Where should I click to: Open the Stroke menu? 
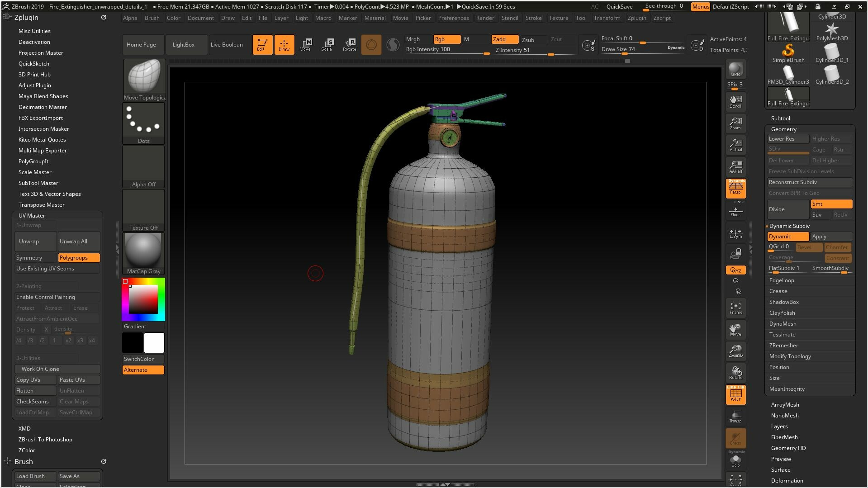(533, 18)
